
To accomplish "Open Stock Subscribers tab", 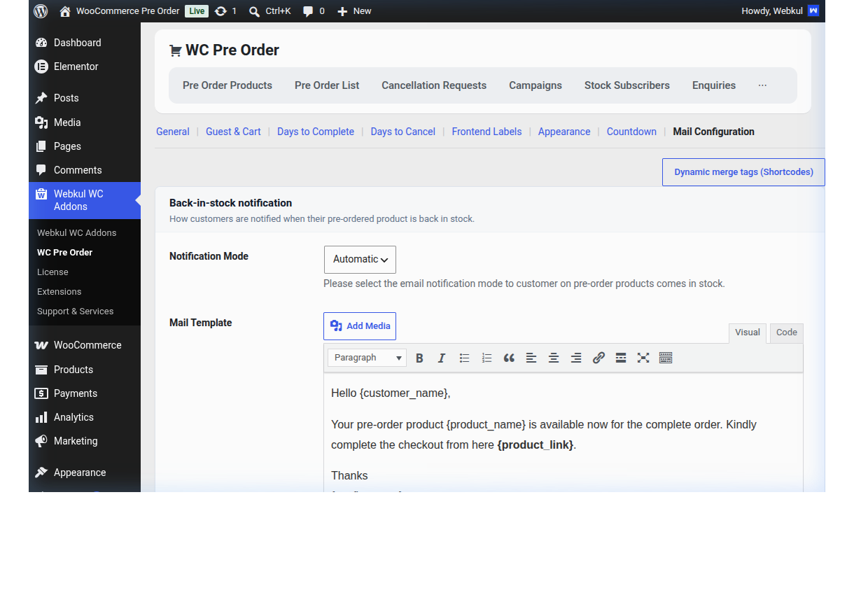I will (x=627, y=85).
